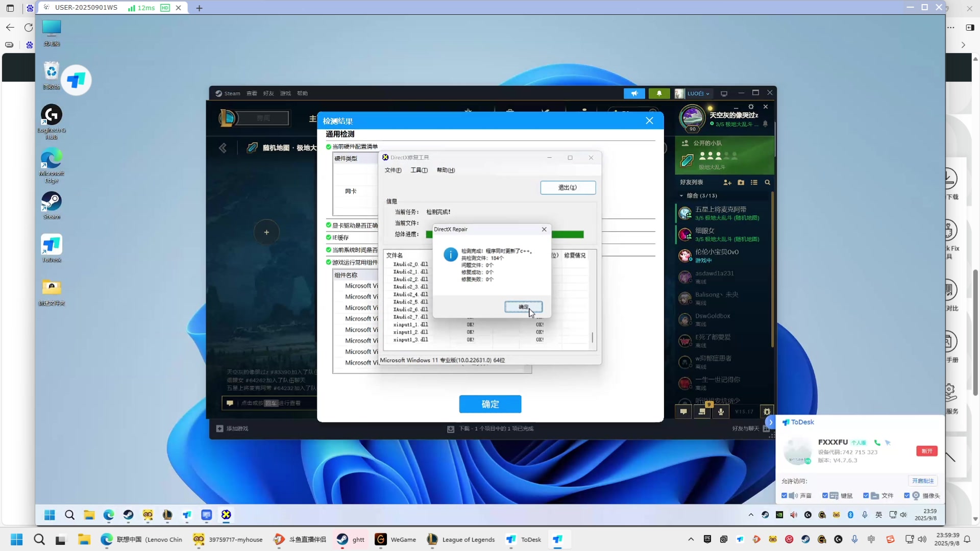This screenshot has height=551, width=980.
Task: Open the 文件(F) menu in DirectX repair tool
Action: coord(393,170)
